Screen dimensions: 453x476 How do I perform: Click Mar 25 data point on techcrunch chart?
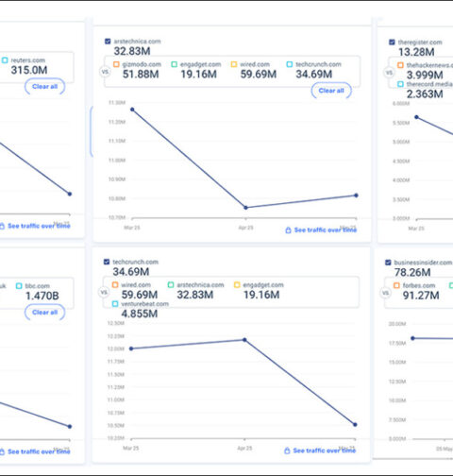[131, 348]
